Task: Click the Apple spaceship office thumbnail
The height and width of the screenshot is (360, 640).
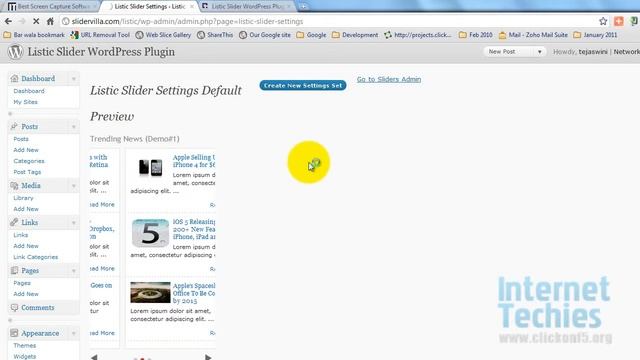Action: [150, 292]
